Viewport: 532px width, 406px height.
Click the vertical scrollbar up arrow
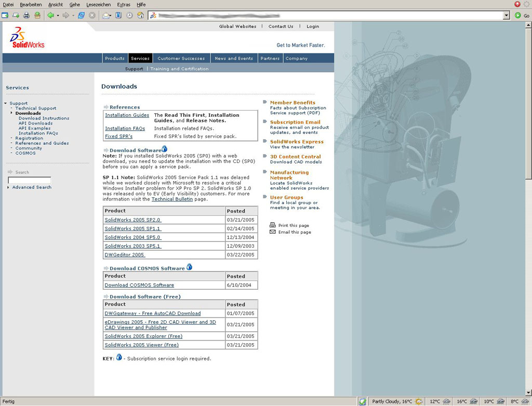coord(528,25)
